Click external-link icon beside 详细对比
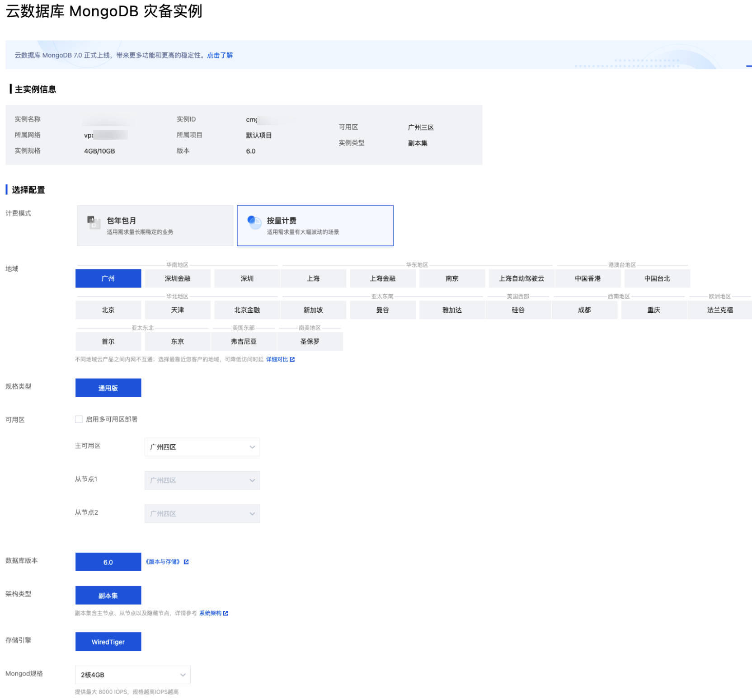This screenshot has width=752, height=700. coord(292,359)
